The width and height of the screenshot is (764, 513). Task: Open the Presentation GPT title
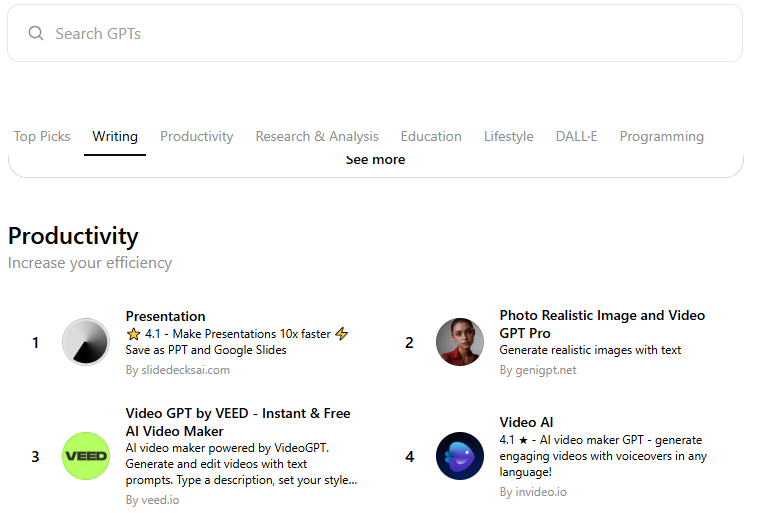pos(166,316)
